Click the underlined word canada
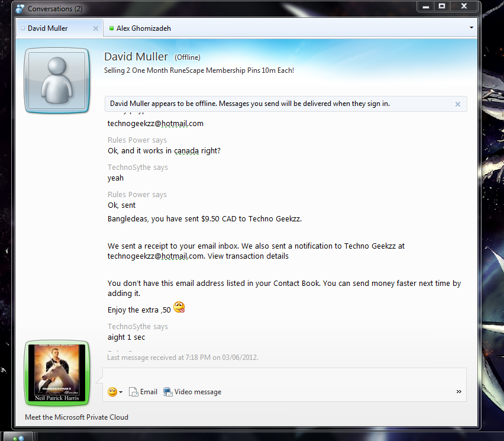Image resolution: width=504 pixels, height=441 pixels. coord(186,150)
